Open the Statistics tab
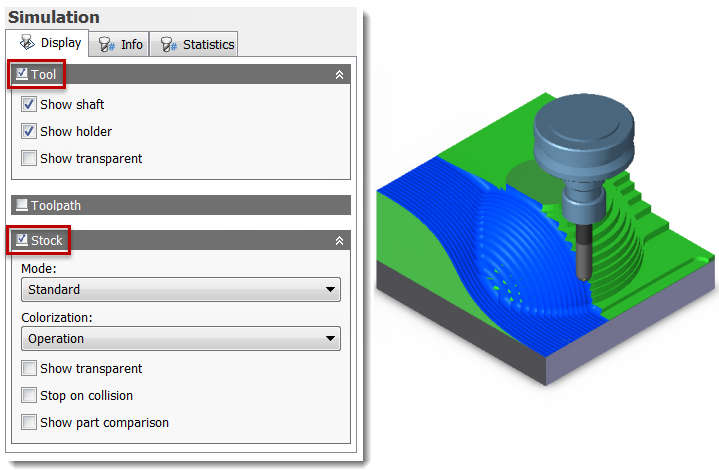The image size is (719, 470). tap(194, 44)
